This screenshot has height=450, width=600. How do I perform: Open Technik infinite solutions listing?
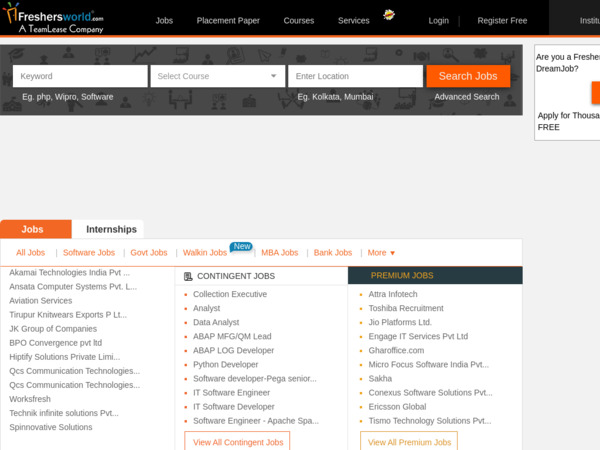point(64,413)
